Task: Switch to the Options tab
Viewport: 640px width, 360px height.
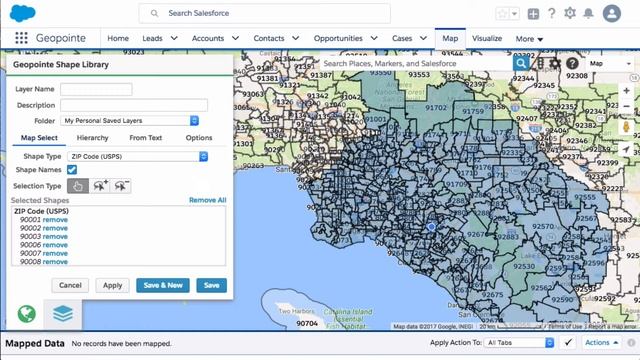Action: 199,138
